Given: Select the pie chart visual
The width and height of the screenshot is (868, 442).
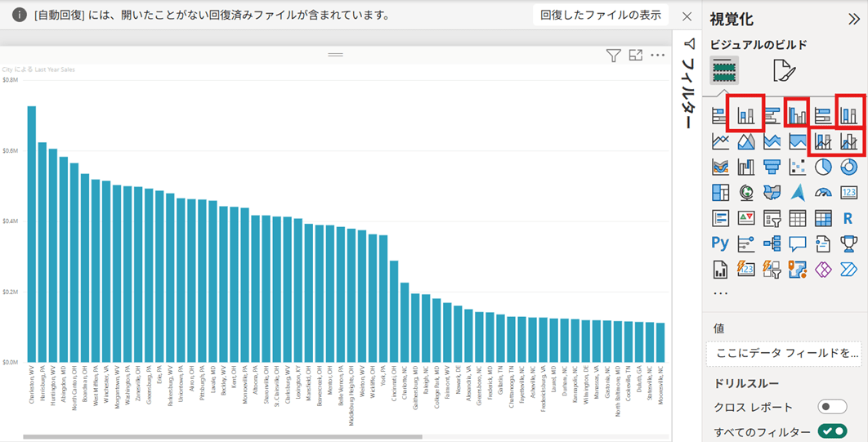Looking at the screenshot, I should [x=824, y=167].
